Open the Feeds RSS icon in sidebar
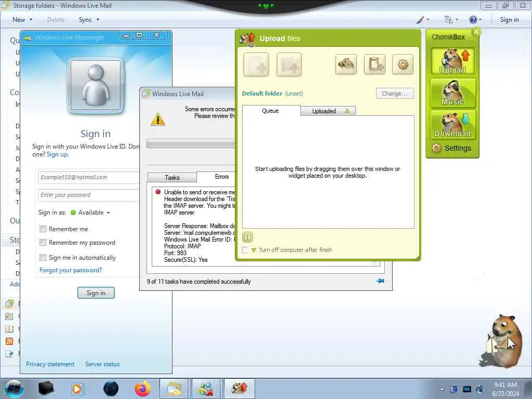Screen dimensions: 532x399 pos(9,341)
